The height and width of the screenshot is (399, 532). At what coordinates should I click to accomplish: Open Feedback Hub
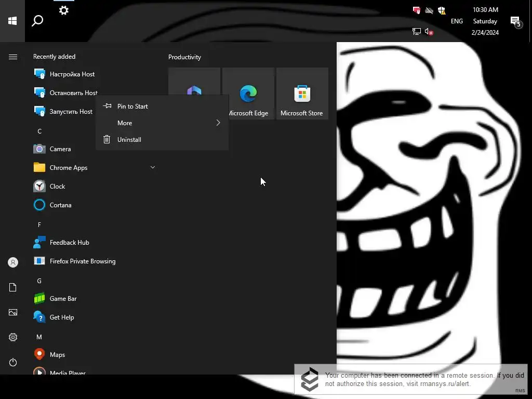pyautogui.click(x=95, y=243)
